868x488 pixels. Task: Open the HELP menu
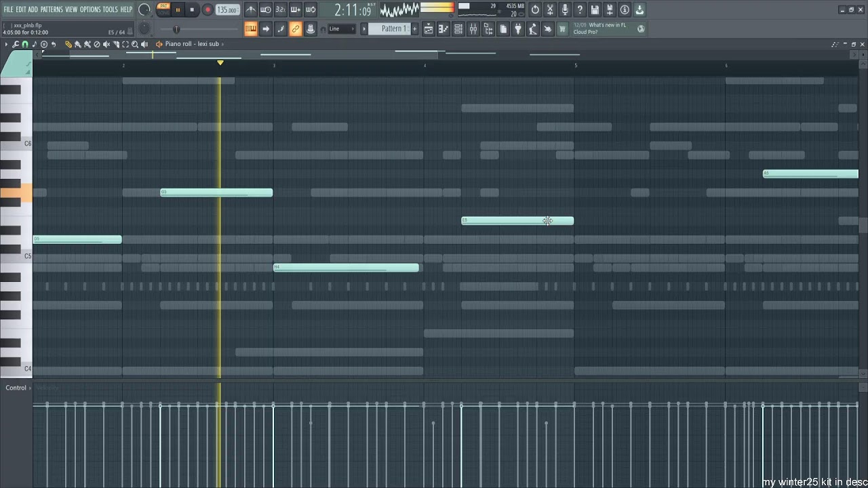pyautogui.click(x=127, y=9)
